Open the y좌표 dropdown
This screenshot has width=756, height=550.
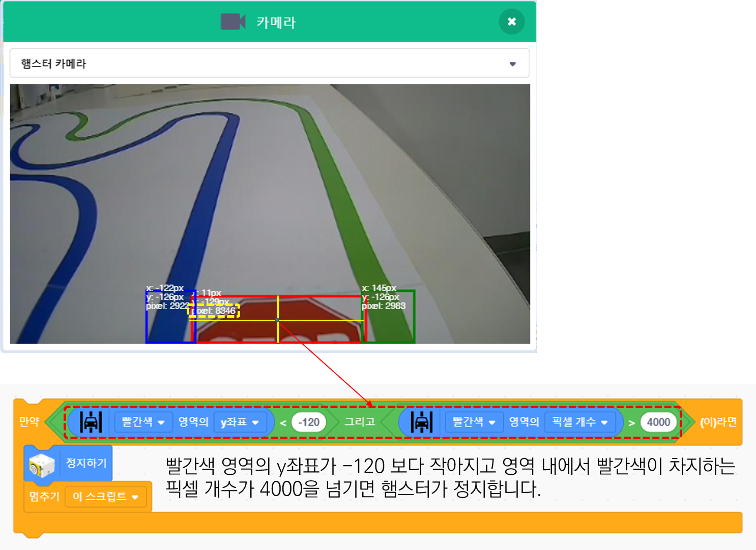point(240,422)
